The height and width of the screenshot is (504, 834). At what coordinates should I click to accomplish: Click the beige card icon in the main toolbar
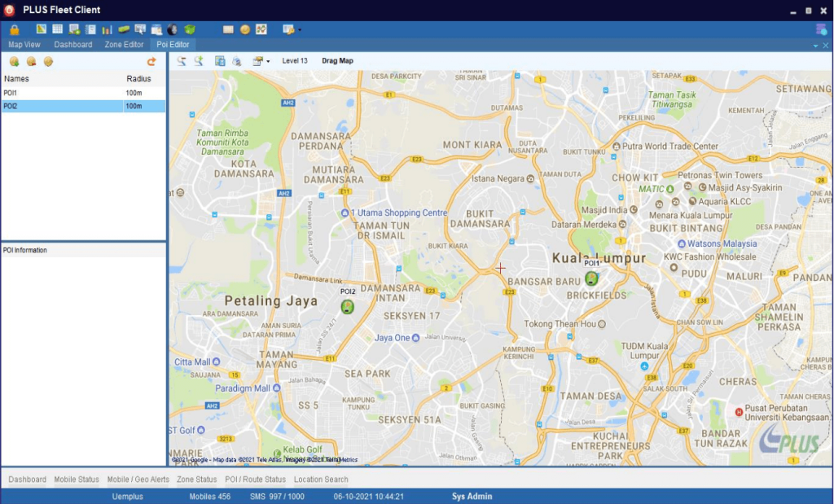(228, 29)
